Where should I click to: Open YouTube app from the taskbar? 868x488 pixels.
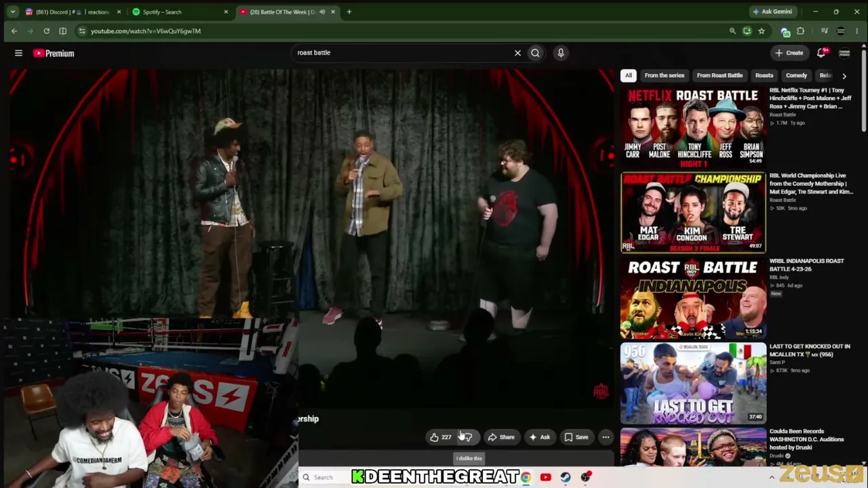coord(545,477)
